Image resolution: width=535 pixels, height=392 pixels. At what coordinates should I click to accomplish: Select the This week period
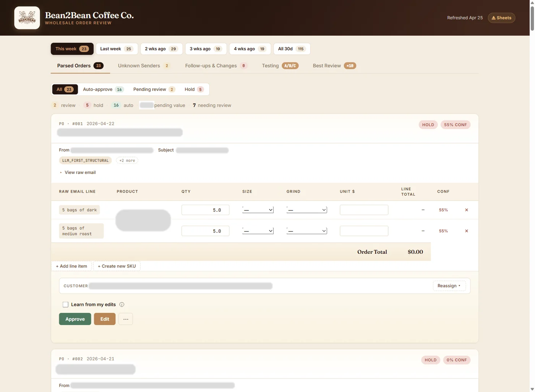pos(72,49)
